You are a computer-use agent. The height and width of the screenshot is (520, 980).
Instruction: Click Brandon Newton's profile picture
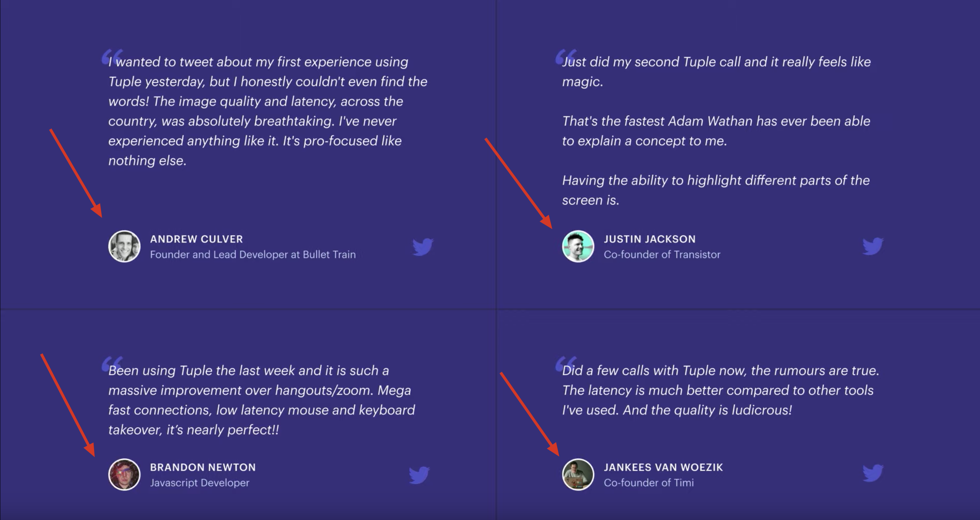pyautogui.click(x=124, y=474)
